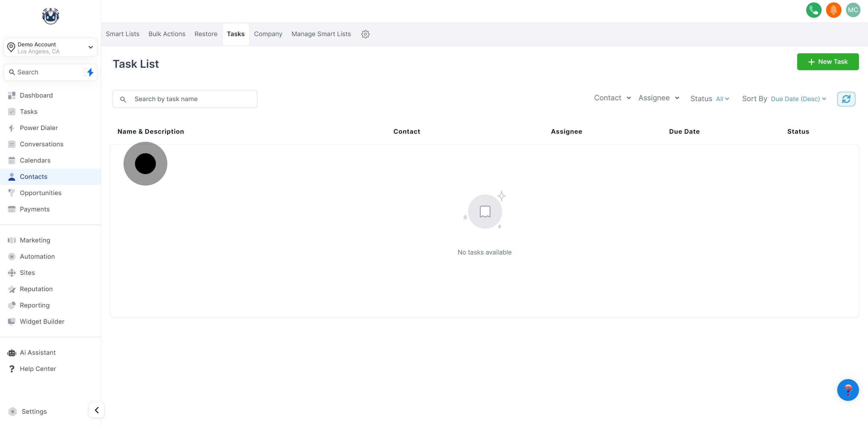Open the orange notifications bell

833,10
